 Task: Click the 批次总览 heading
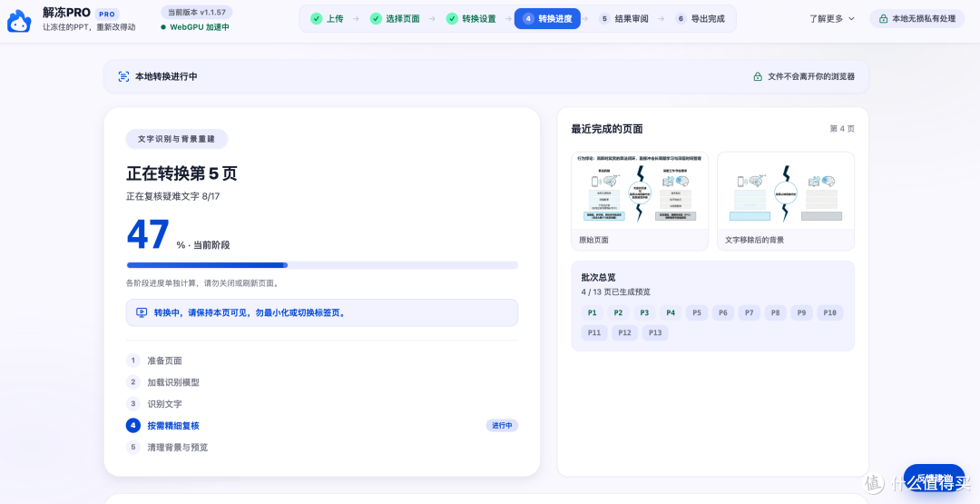pyautogui.click(x=599, y=277)
